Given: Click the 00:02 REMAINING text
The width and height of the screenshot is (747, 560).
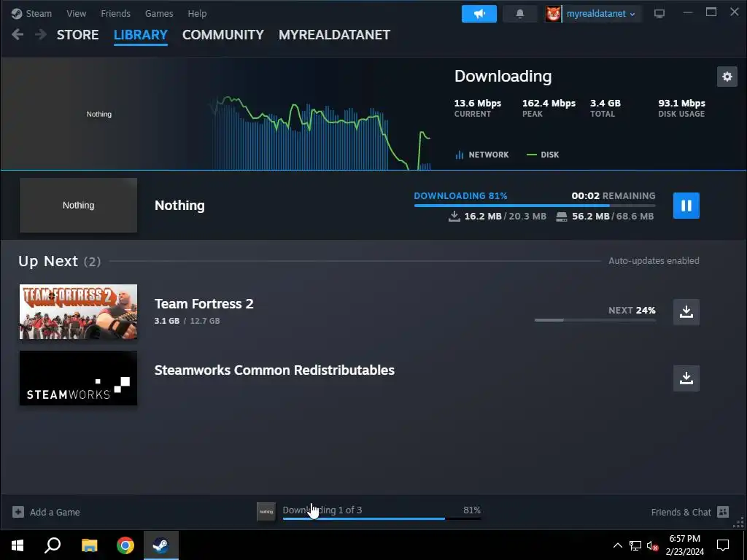Looking at the screenshot, I should click(613, 195).
